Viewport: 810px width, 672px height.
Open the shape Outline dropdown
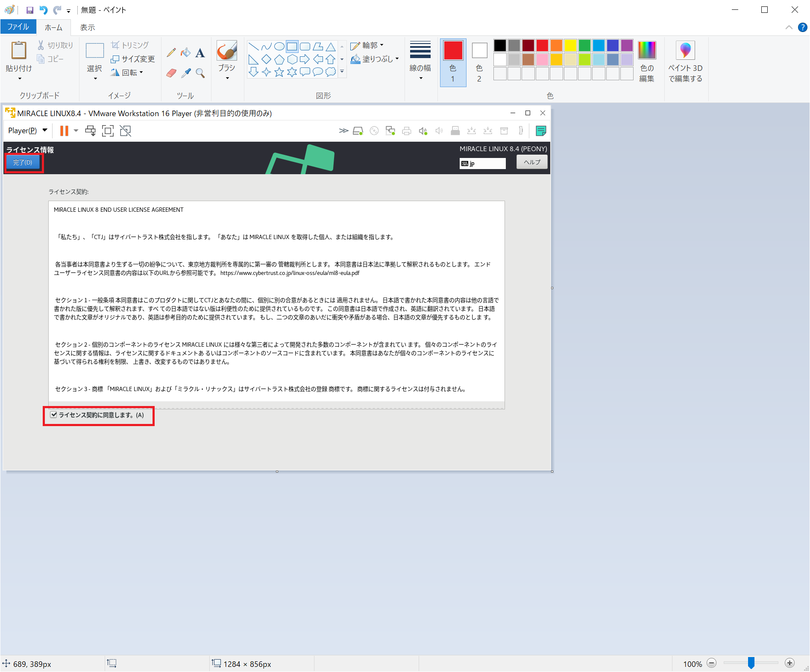coord(367,45)
